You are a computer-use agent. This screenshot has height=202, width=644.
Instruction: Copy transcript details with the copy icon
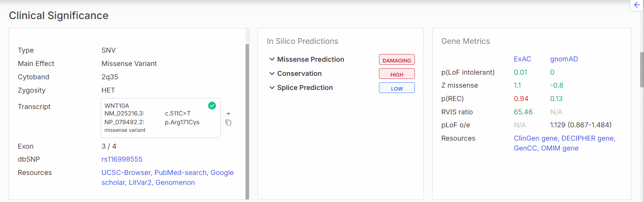[x=228, y=122]
